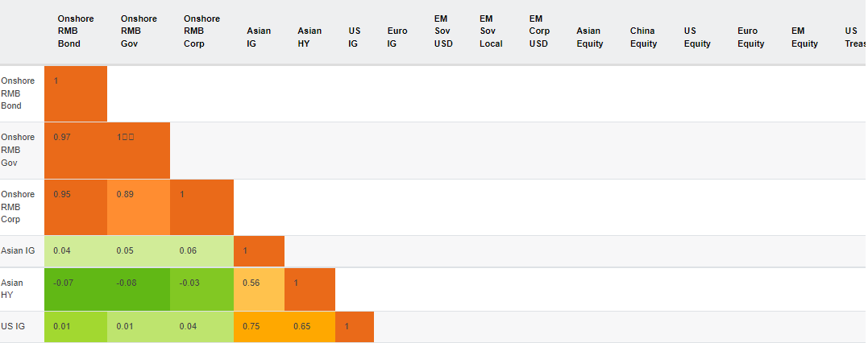Click the Onshore RMB Corp row label

(18, 207)
